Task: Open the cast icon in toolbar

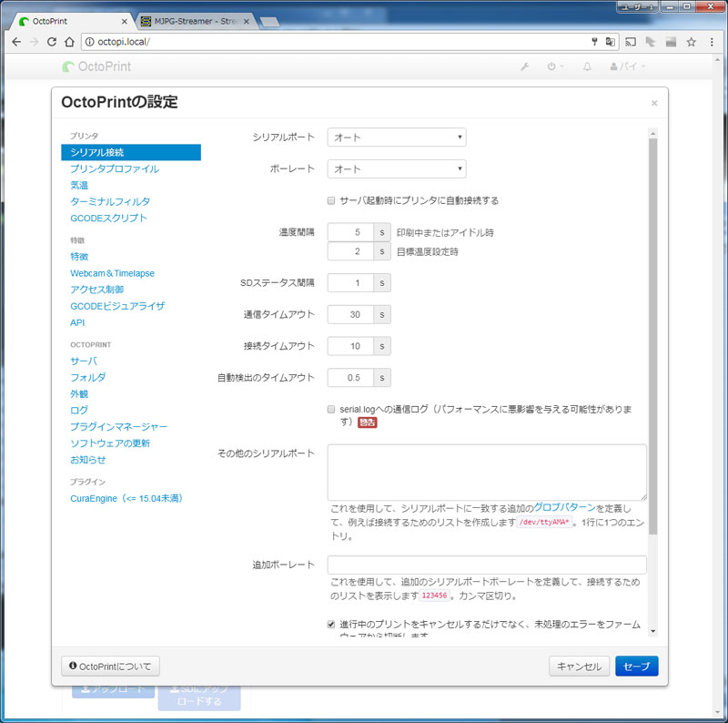Action: [x=631, y=42]
